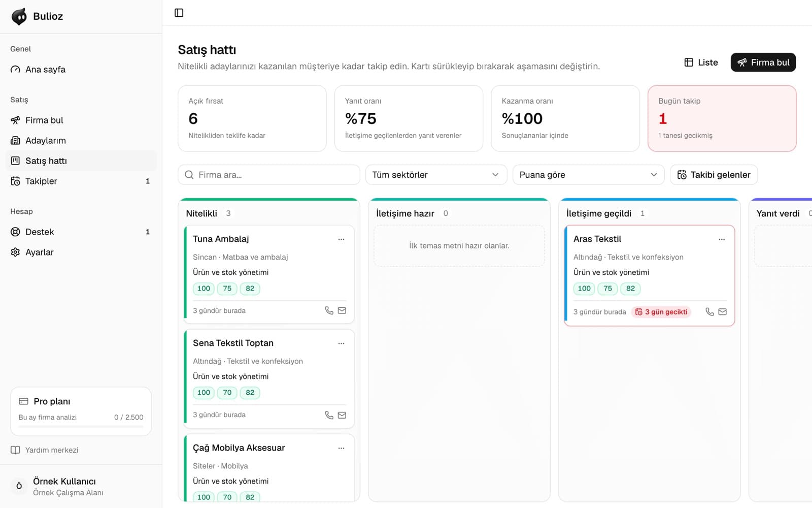Viewport: 812px width, 508px height.
Task: Switch to Liste view
Action: click(x=701, y=62)
